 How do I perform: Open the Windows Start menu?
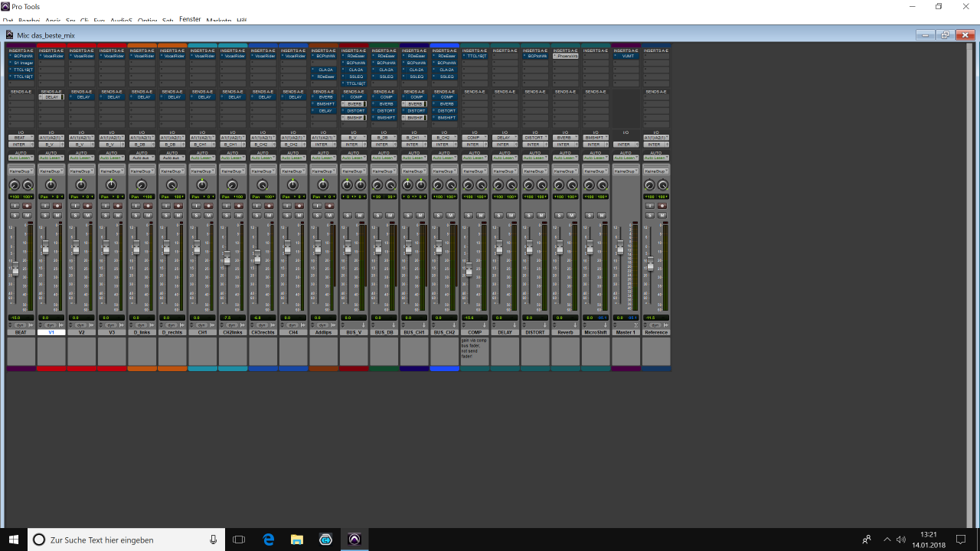pyautogui.click(x=14, y=540)
